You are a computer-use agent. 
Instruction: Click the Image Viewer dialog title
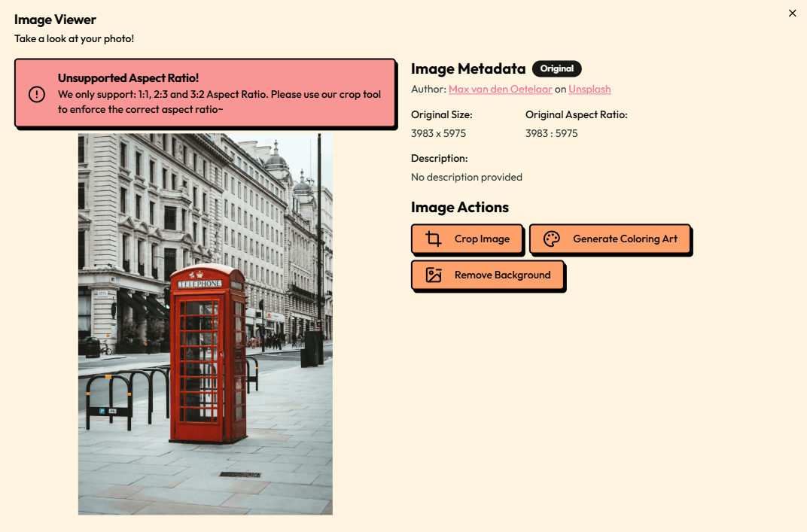55,20
